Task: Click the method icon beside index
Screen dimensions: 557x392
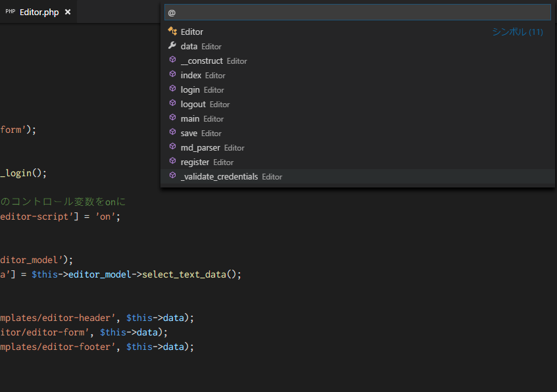Action: [173, 74]
